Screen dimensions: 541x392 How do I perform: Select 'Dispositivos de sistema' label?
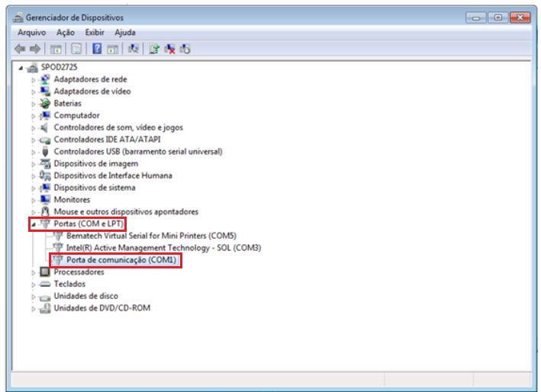pyautogui.click(x=95, y=188)
